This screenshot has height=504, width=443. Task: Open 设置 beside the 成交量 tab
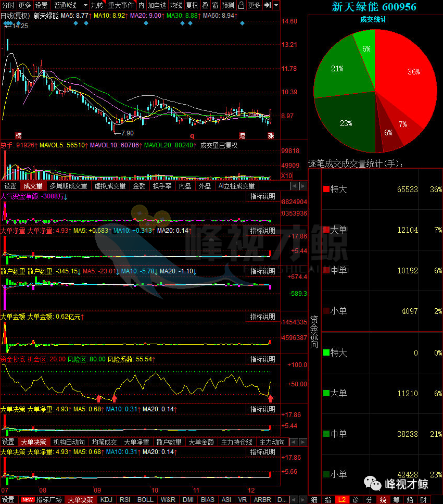tap(10, 186)
